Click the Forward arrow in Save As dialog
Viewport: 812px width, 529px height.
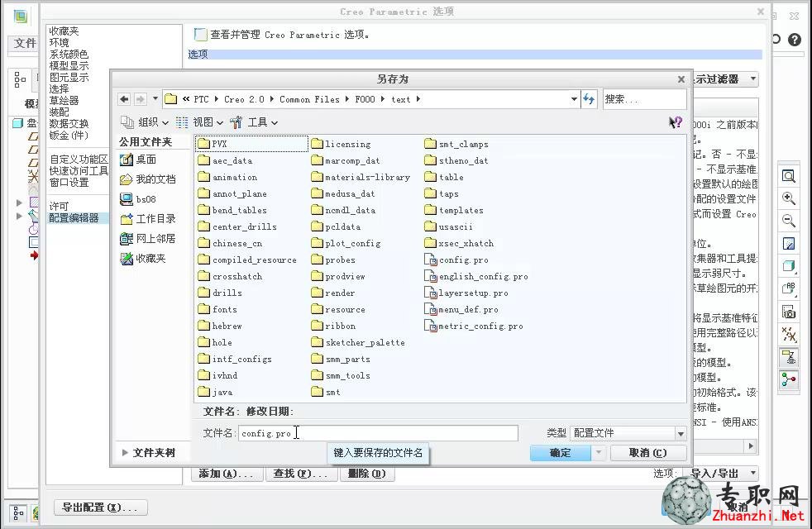(x=141, y=99)
